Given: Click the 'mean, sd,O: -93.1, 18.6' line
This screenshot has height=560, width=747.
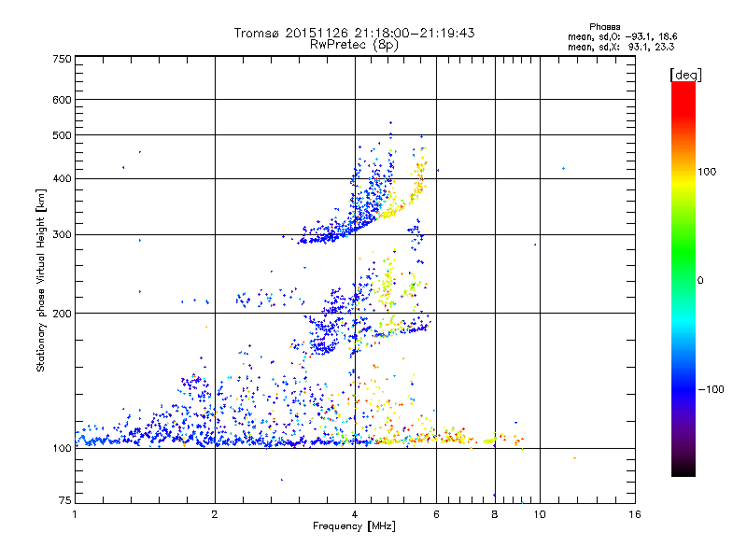Looking at the screenshot, I should 622,36.
